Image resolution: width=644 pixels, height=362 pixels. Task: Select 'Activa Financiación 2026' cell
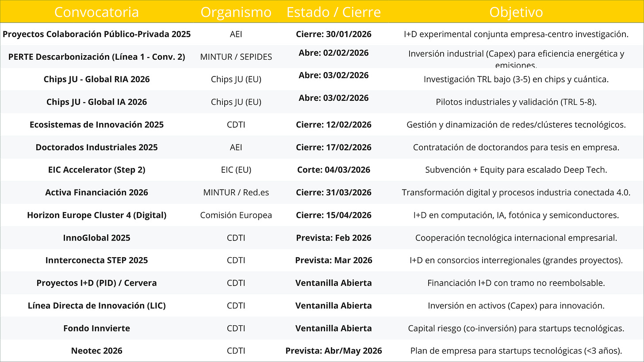(96, 193)
